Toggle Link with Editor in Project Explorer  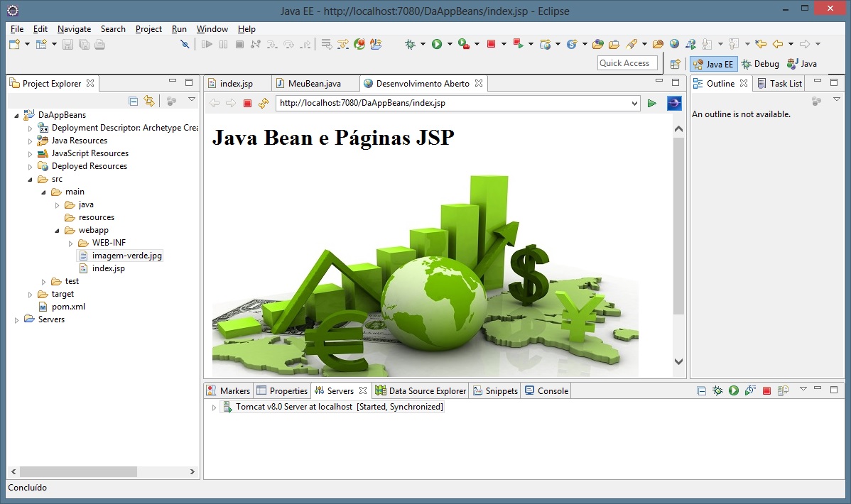pyautogui.click(x=148, y=101)
